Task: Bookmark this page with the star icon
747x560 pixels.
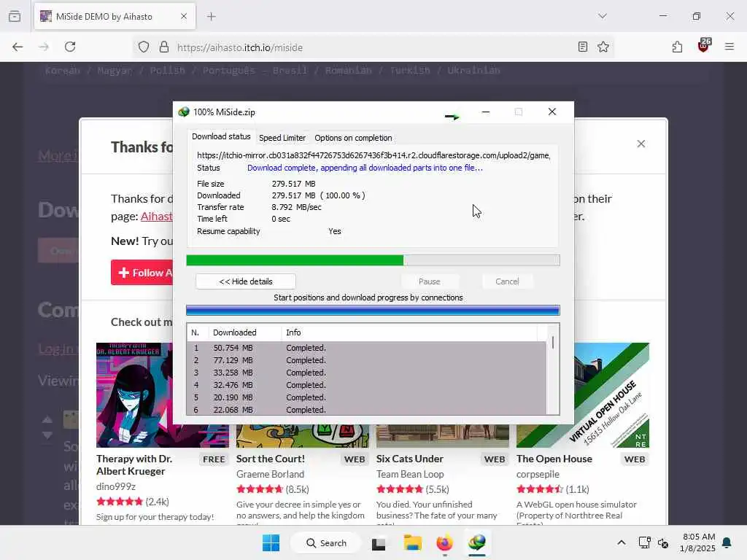Action: [603, 47]
